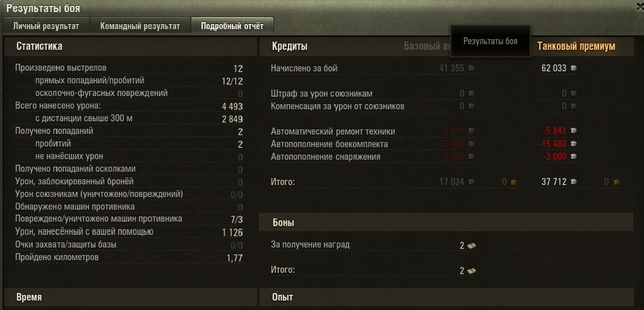Click gold coin icon beside premium total
This screenshot has height=310, width=644.
click(x=616, y=182)
